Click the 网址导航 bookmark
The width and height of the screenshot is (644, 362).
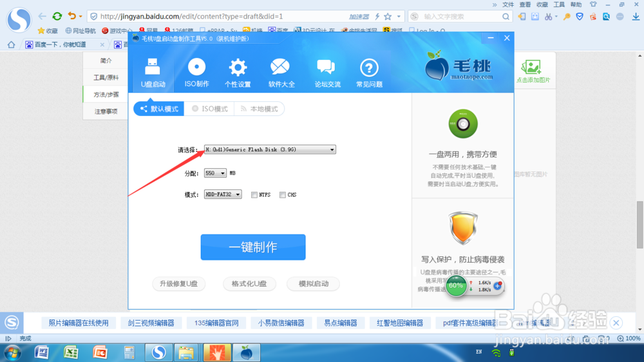pos(80,30)
